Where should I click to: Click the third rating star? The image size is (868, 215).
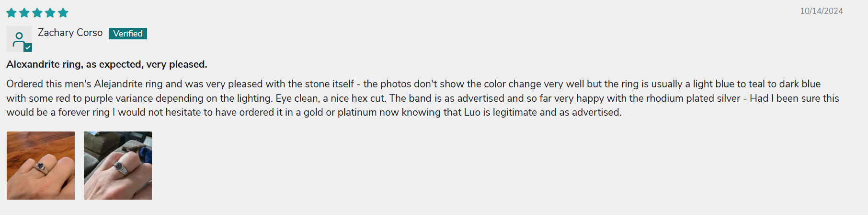(37, 12)
